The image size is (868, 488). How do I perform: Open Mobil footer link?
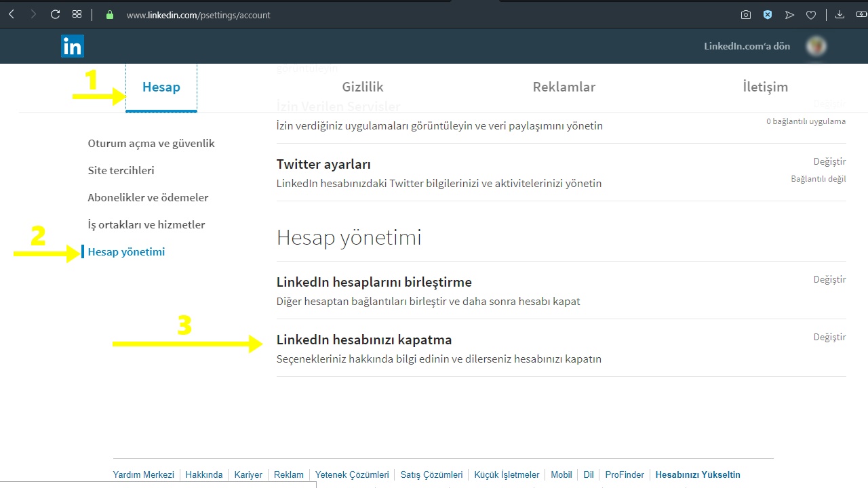pos(561,474)
